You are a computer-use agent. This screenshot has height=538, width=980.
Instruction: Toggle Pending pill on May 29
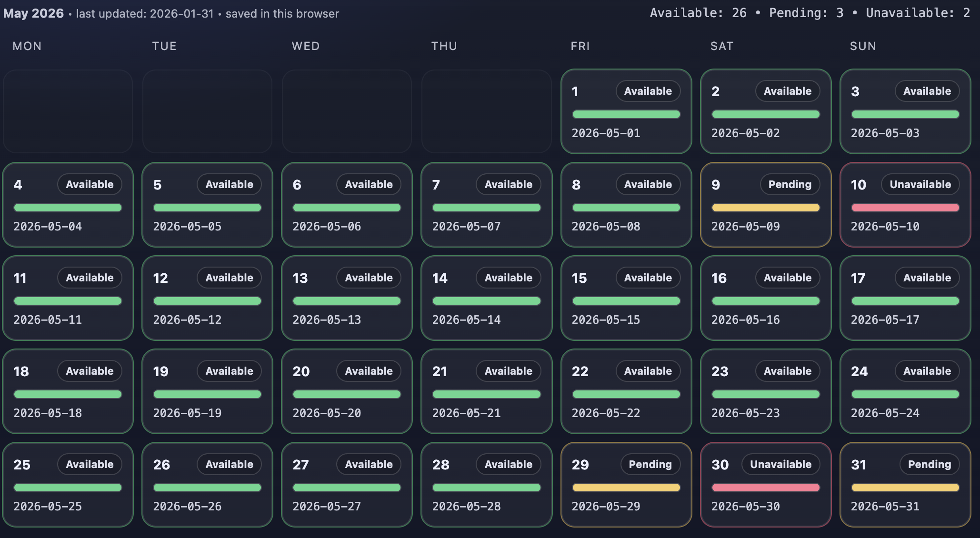pos(650,464)
